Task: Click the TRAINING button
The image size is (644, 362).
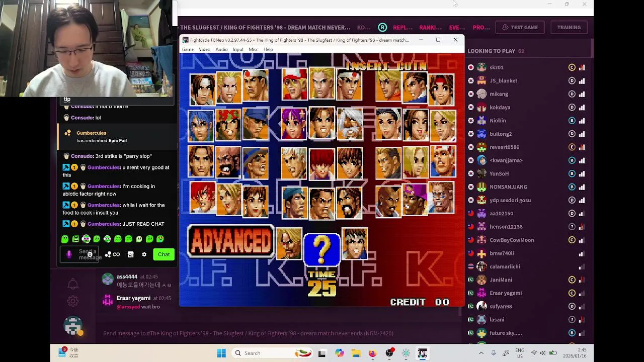Action: point(569,27)
